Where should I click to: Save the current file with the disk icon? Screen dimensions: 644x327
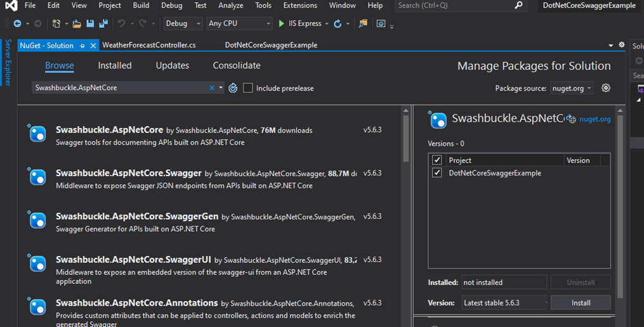click(x=90, y=24)
